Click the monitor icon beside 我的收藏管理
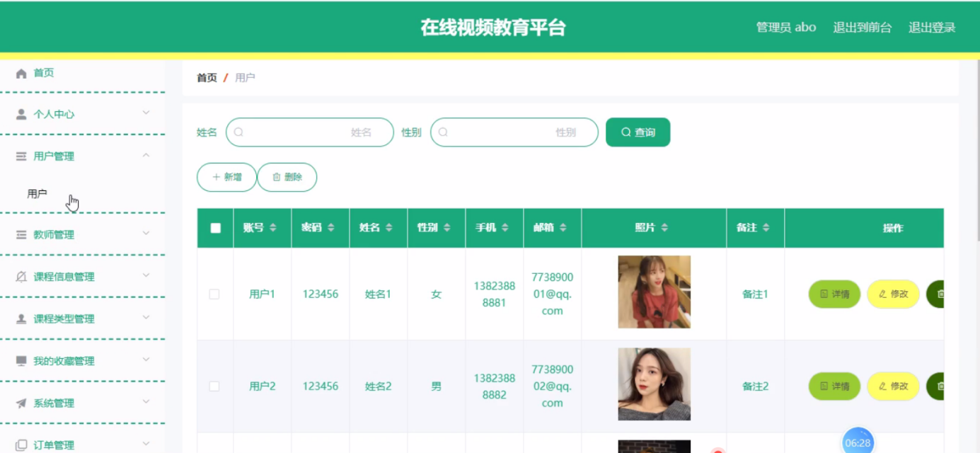The width and height of the screenshot is (980, 453). click(21, 361)
